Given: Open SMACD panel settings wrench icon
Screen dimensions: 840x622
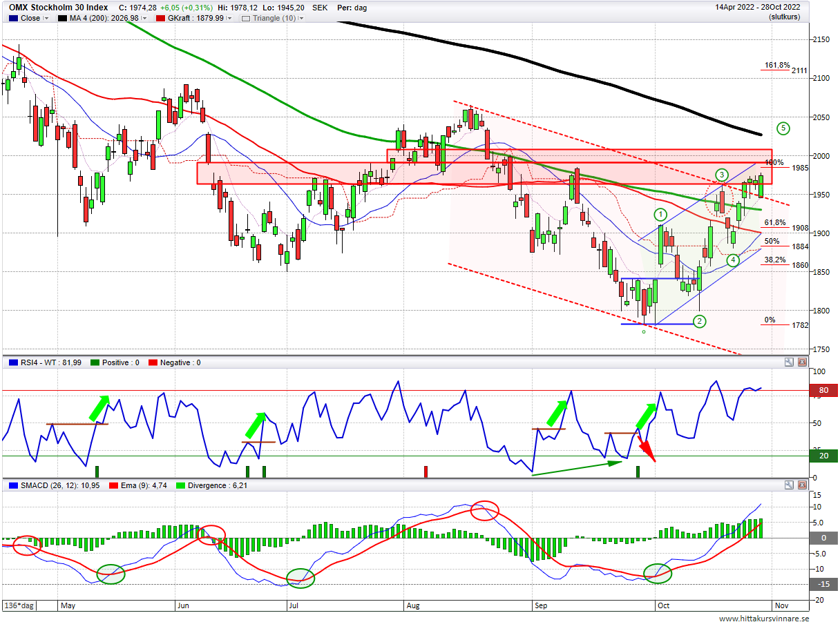Looking at the screenshot, I should 790,485.
